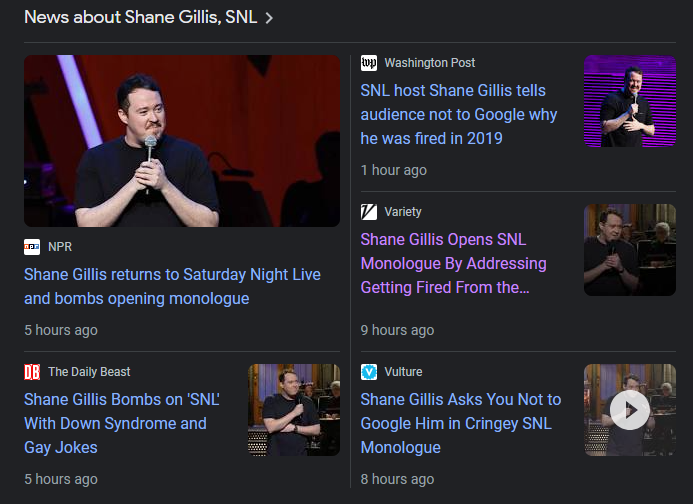Select the Vulture source label
This screenshot has width=693, height=504.
[x=404, y=372]
